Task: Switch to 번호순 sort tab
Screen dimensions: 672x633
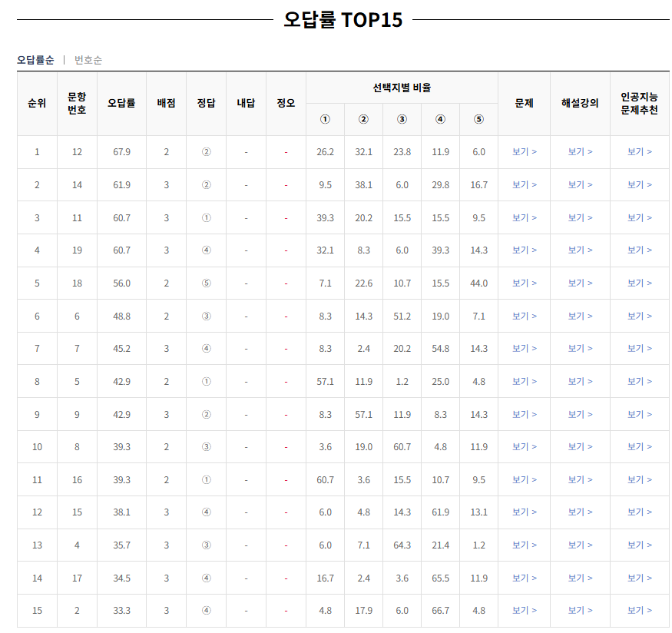Action: (88, 60)
